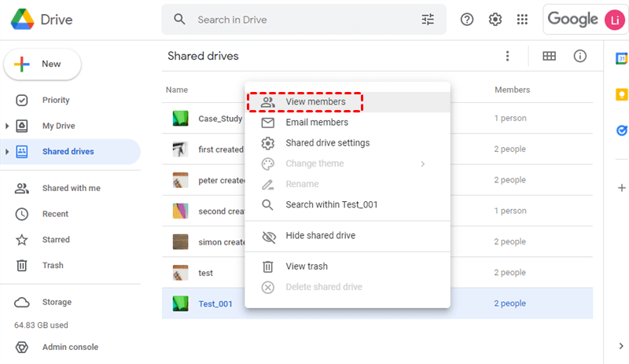The width and height of the screenshot is (629, 364).
Task: Select View members from context menu
Action: [x=315, y=102]
